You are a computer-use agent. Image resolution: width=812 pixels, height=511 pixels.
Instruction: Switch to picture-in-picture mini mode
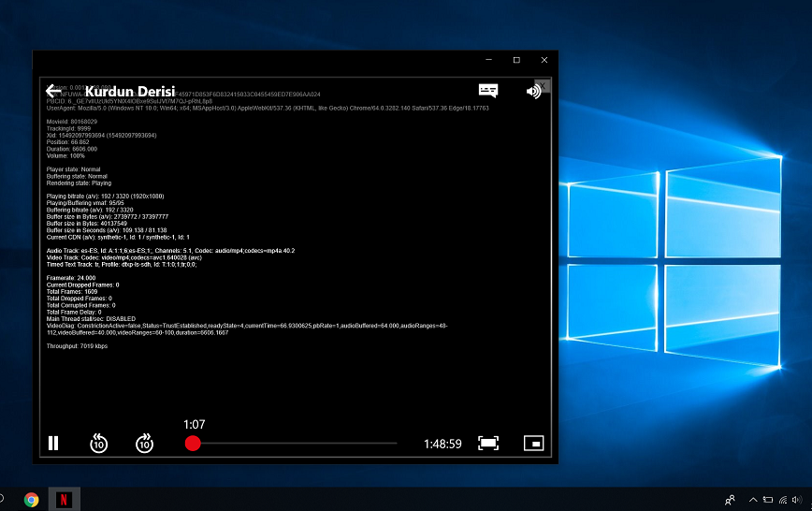[x=534, y=443]
